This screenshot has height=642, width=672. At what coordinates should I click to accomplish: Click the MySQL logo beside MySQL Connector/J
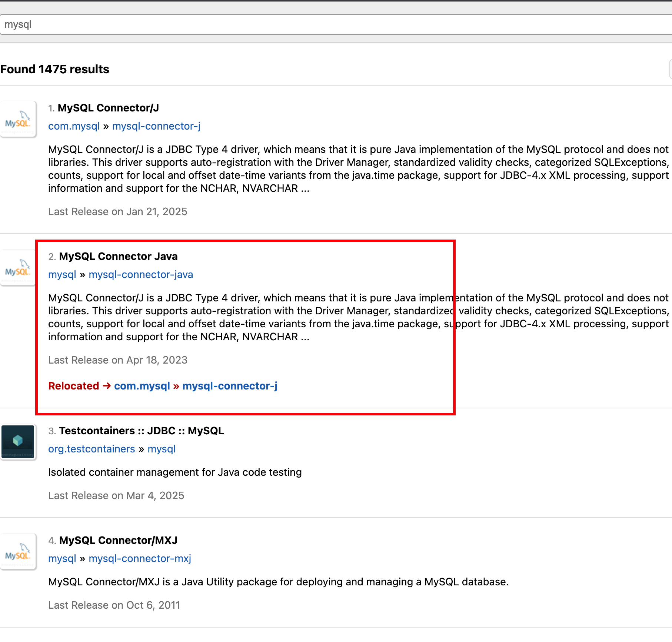(18, 119)
